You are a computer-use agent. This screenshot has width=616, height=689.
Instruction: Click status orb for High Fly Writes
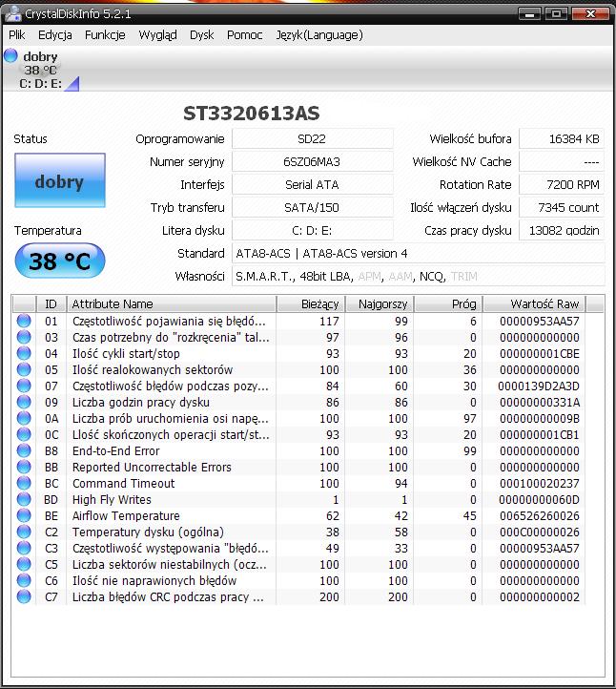point(24,500)
